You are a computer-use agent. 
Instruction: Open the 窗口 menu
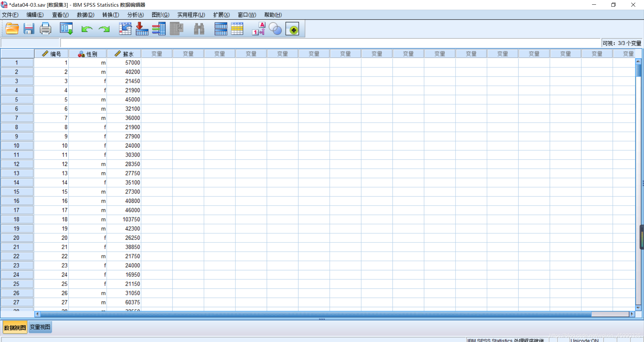[x=247, y=15]
